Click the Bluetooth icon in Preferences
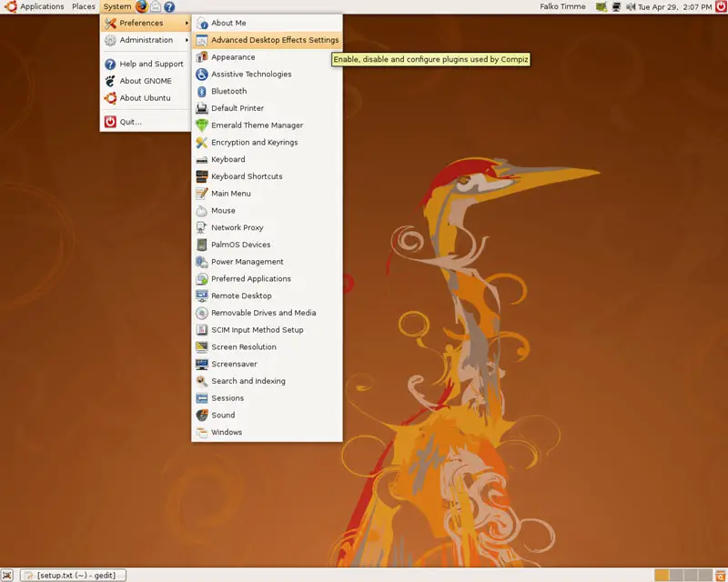 coord(202,92)
